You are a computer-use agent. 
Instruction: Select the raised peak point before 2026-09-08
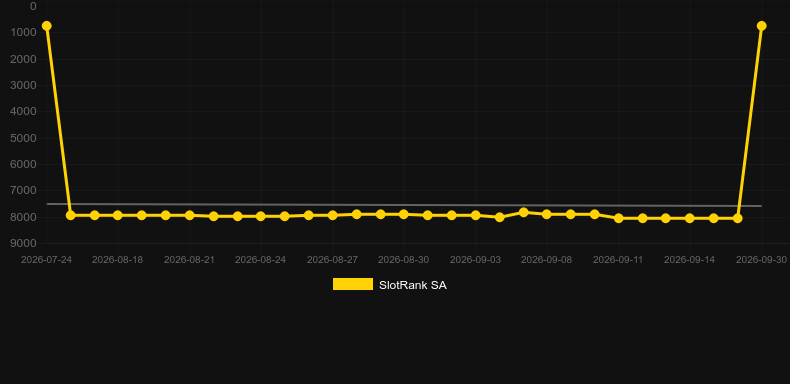[x=523, y=212]
